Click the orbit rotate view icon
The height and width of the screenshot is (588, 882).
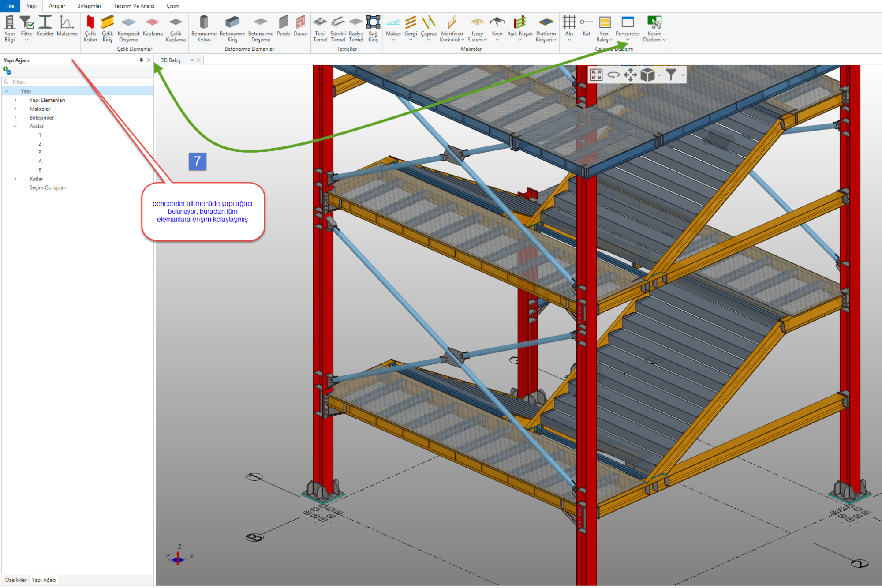pos(613,75)
